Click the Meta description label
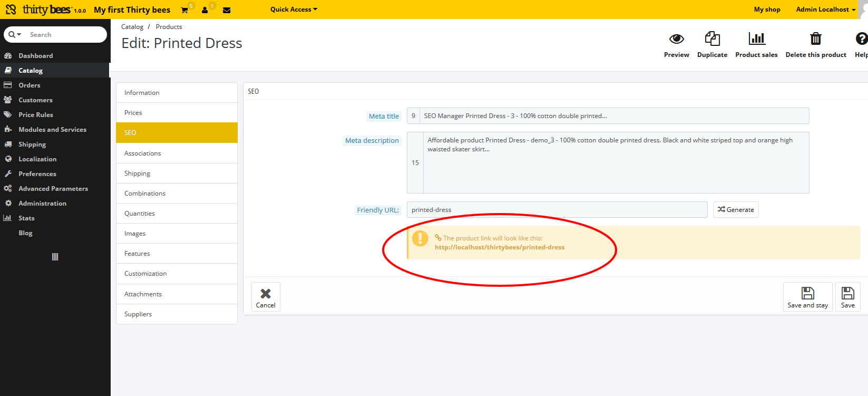 372,141
